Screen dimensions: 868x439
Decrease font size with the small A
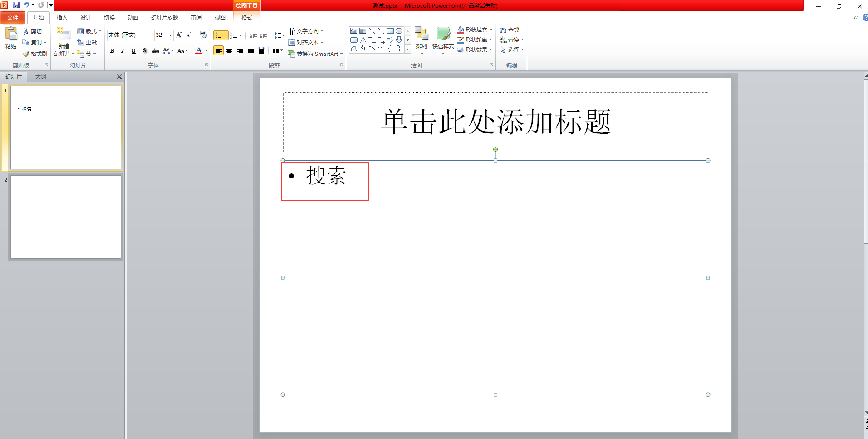pyautogui.click(x=189, y=35)
